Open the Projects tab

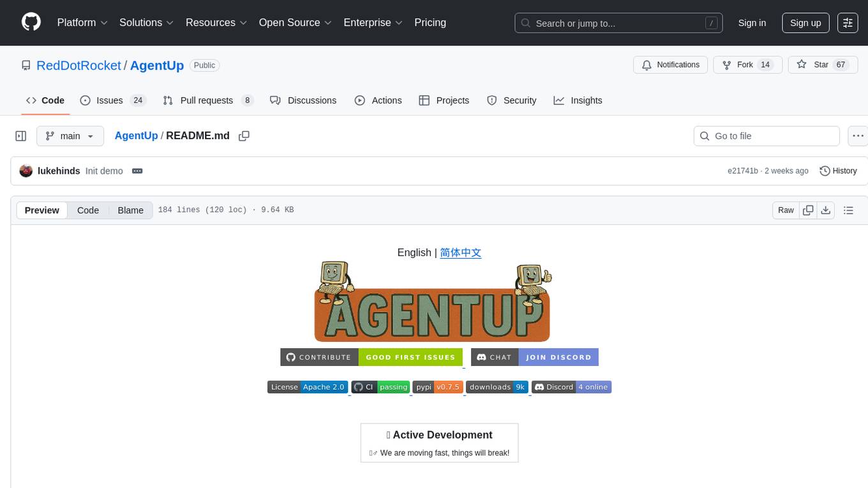point(444,100)
